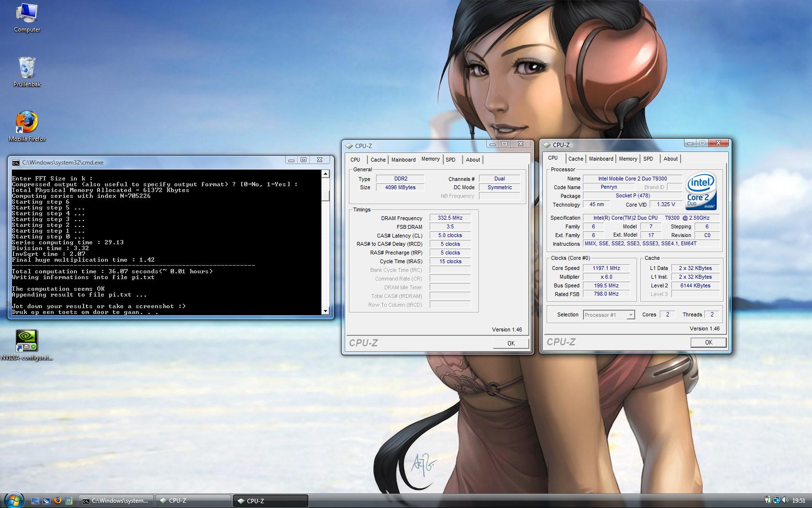Click the Technology field 45 nm
This screenshot has height=508, width=812.
(x=596, y=205)
